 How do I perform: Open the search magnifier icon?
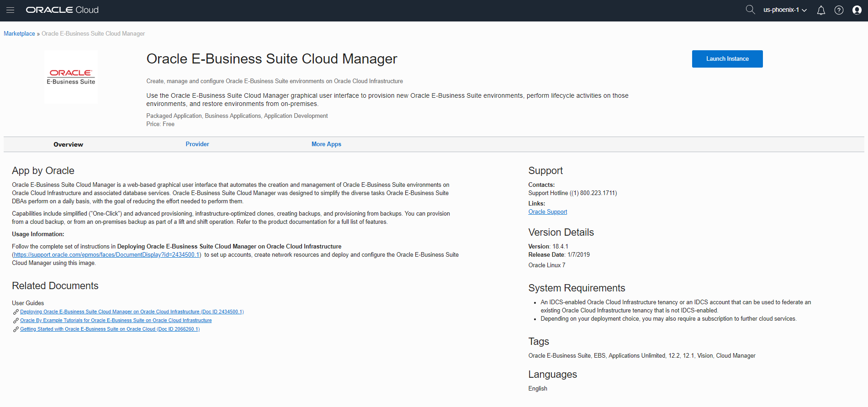coord(750,10)
